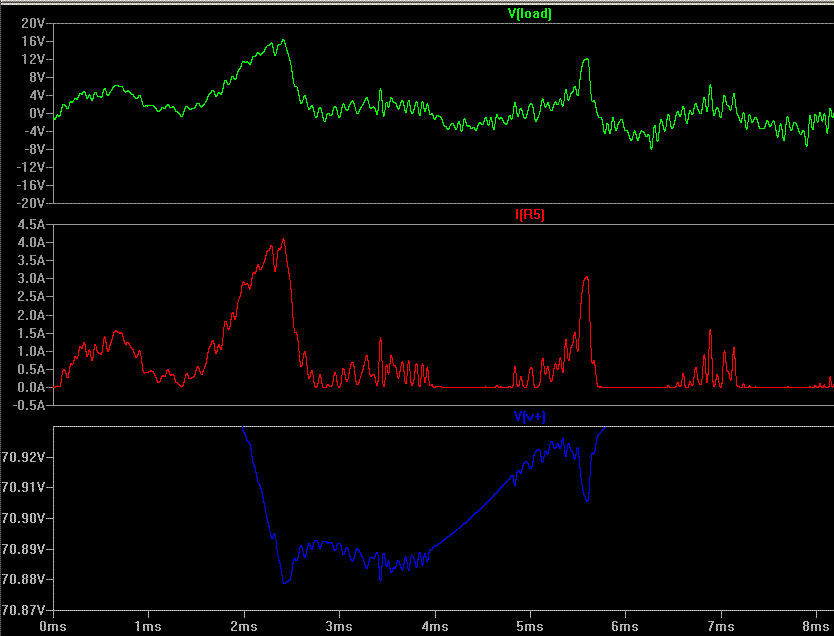Click the 2.0A current axis label

[x=31, y=315]
